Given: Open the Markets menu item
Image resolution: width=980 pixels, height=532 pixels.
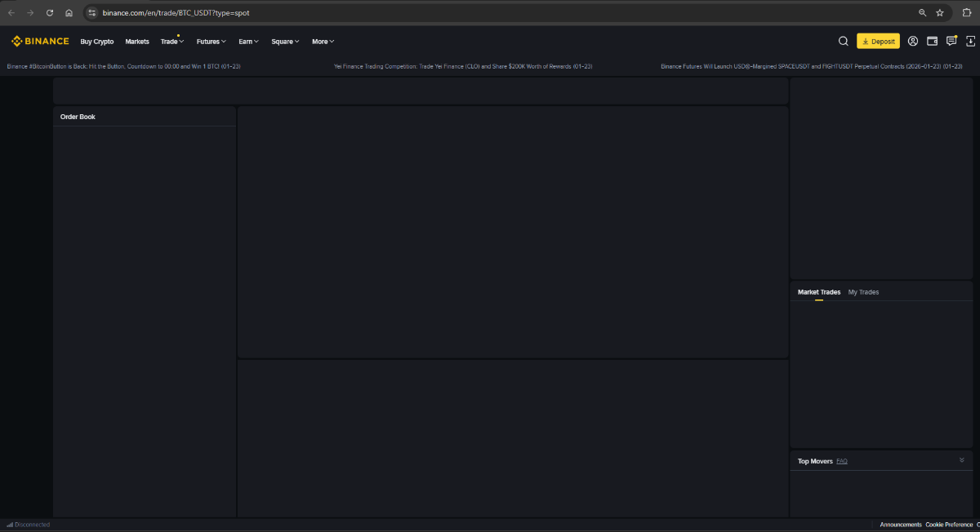Looking at the screenshot, I should (x=137, y=42).
